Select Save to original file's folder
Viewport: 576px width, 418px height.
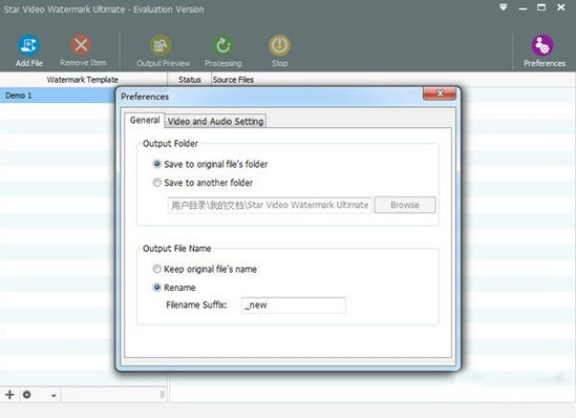(x=157, y=164)
